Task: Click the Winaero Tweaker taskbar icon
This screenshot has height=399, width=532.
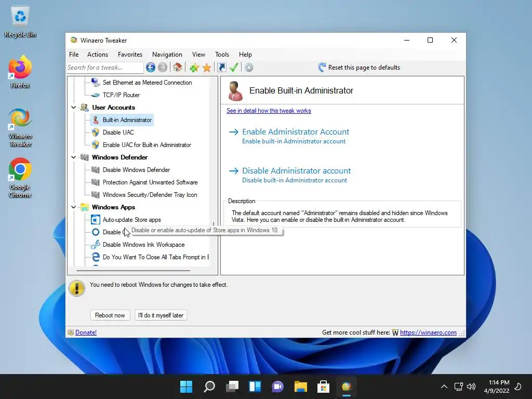Action: 347,387
